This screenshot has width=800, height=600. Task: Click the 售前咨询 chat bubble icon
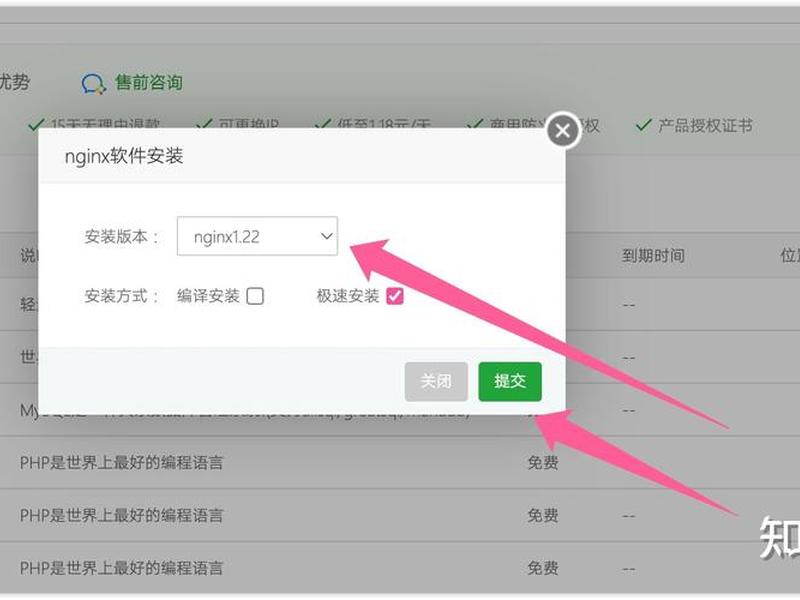(x=93, y=84)
